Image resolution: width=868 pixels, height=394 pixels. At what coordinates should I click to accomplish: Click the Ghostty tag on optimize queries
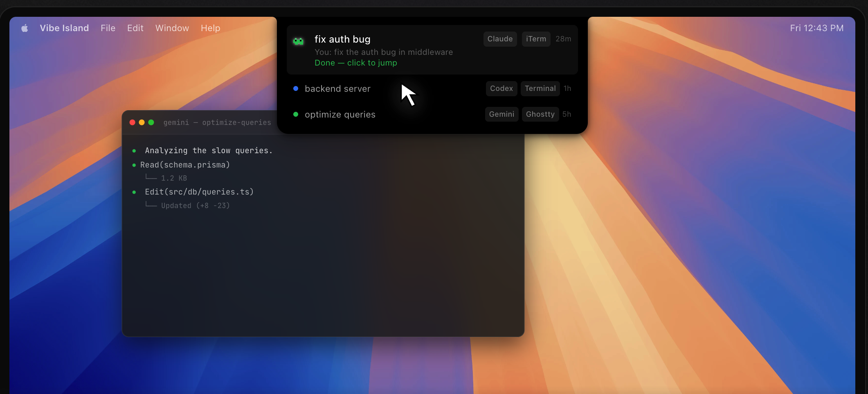coord(540,114)
